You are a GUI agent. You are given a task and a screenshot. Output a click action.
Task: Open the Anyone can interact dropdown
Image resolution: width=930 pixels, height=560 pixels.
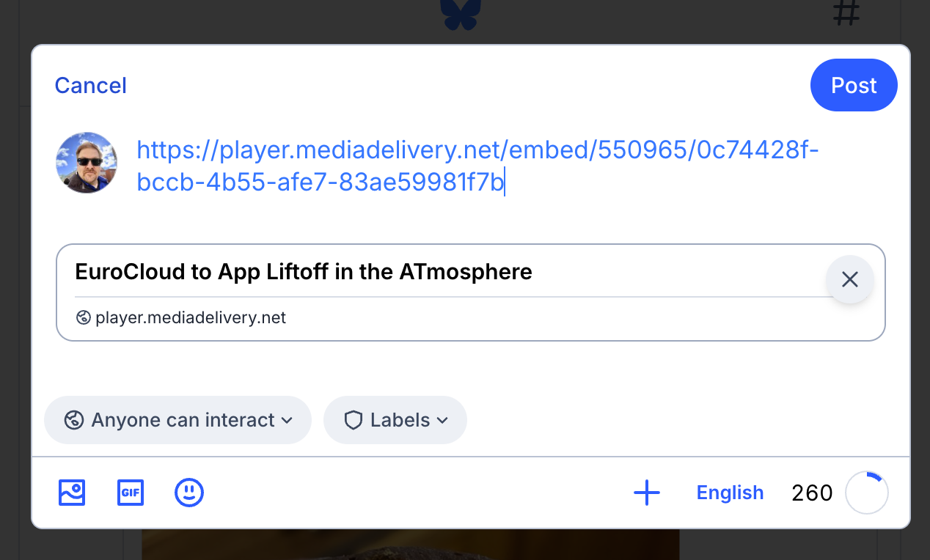178,420
